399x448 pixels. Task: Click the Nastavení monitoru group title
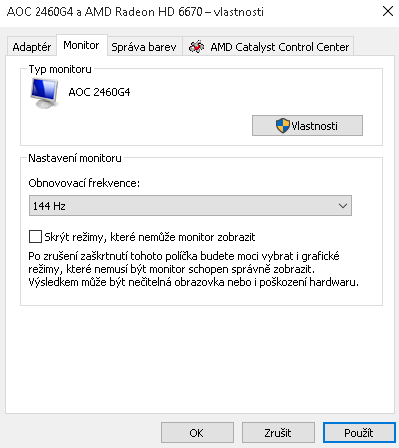[75, 158]
